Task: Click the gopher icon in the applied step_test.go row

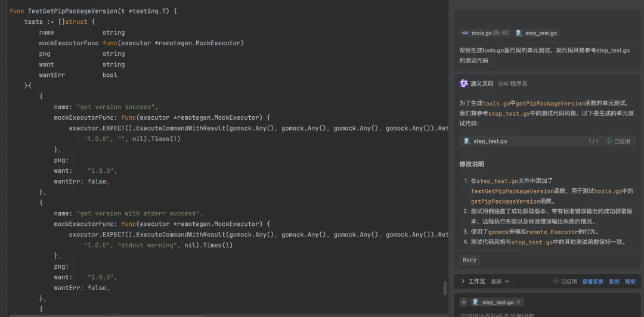Action: 466,141
